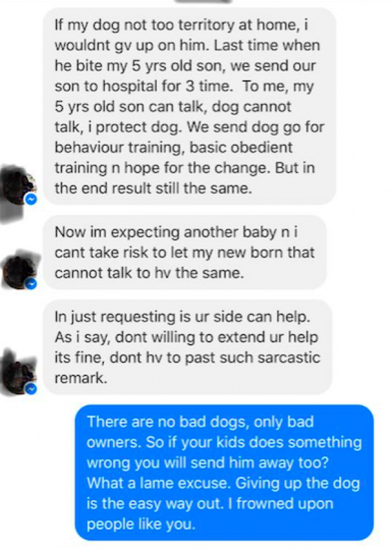Viewport: 392px width, 548px height.
Task: Click the text 'the end result still the same'
Action: tap(154, 189)
